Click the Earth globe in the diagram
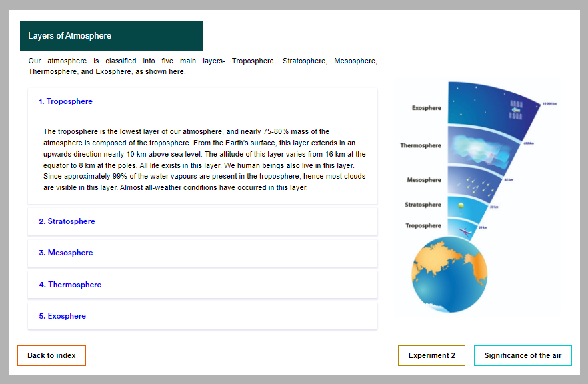The image size is (588, 384). tap(449, 275)
